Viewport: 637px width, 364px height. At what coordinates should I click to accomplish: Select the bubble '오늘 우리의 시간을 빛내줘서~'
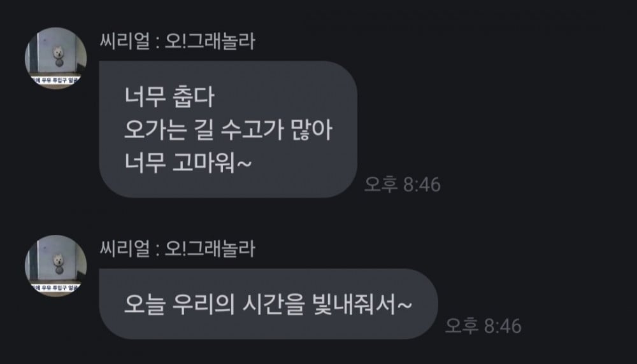[x=269, y=304]
